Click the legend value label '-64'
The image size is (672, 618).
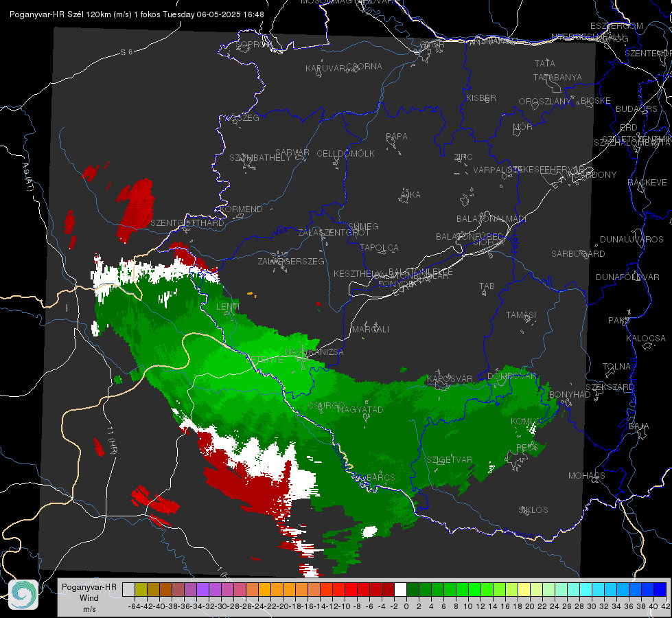134,606
